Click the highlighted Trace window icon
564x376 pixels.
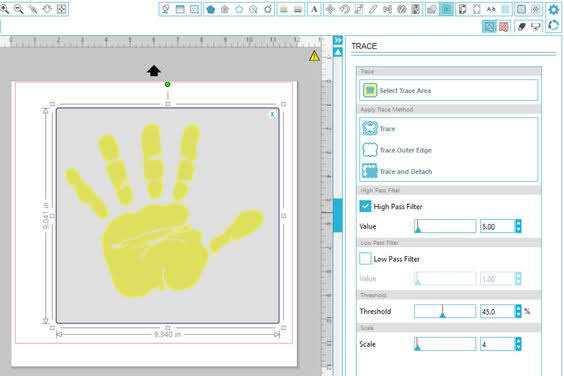coord(446,9)
